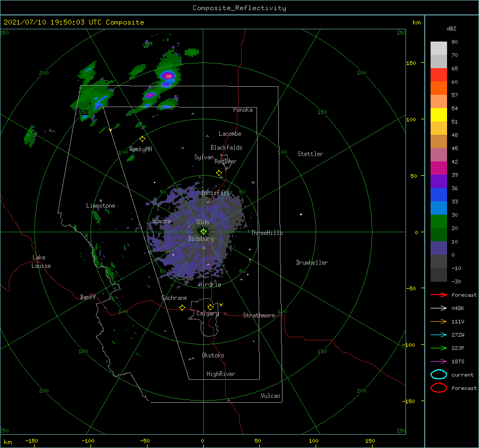Pick the red 60-65 dBZ legend color
This screenshot has width=479, height=448.
point(439,75)
